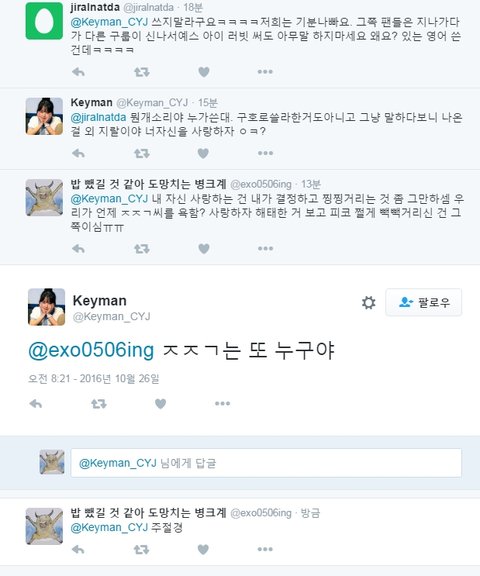Like the jiralnatda tweet with heart icon
The image size is (480, 576).
coord(204,72)
